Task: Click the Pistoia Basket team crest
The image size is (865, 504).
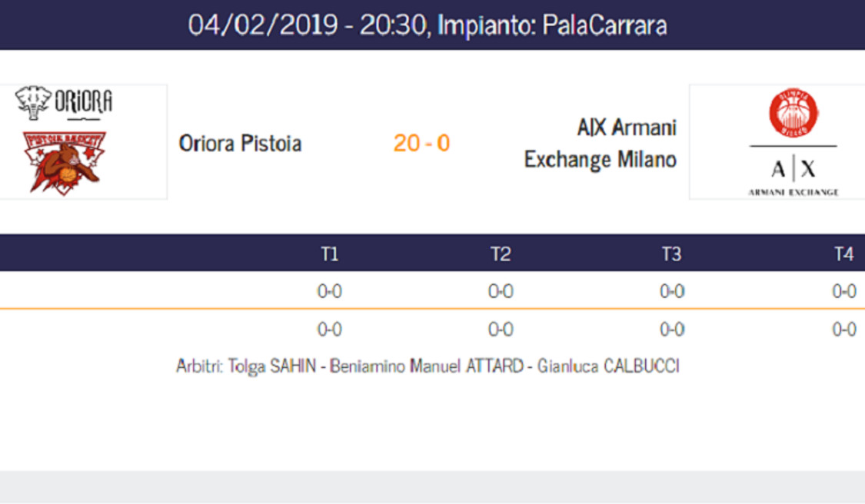Action: 65,163
